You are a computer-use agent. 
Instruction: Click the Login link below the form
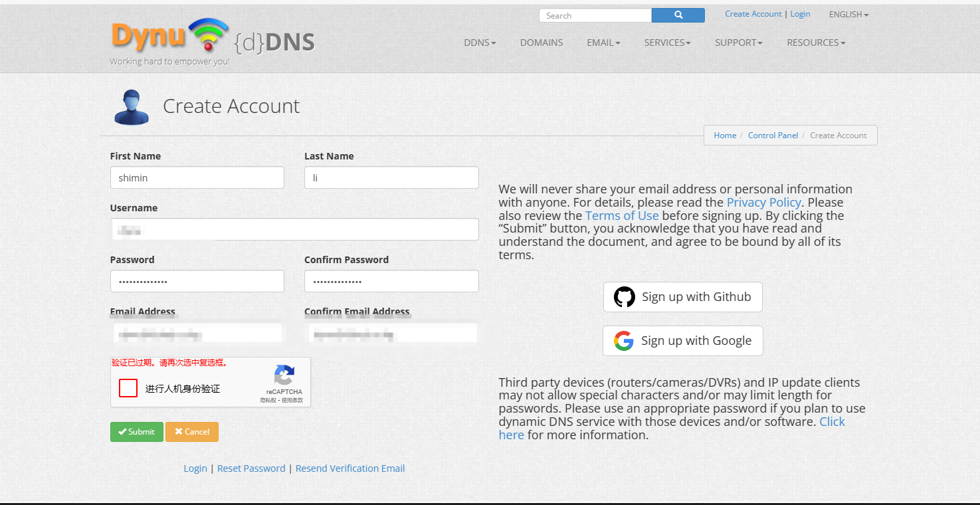[195, 468]
